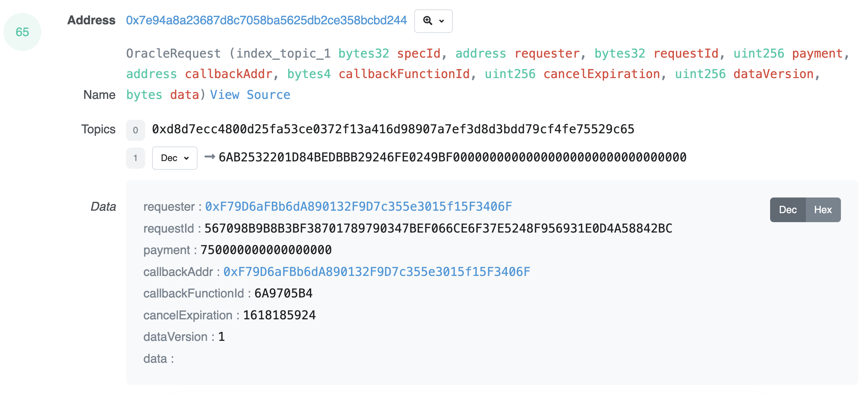The height and width of the screenshot is (395, 868).
Task: Click the magnifier icon beside the address
Action: [x=427, y=21]
